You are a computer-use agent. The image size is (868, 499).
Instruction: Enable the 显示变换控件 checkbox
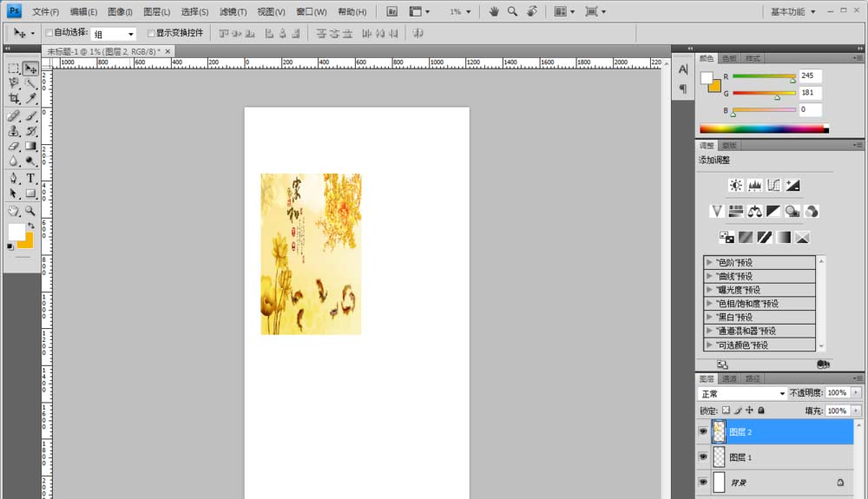(x=150, y=33)
